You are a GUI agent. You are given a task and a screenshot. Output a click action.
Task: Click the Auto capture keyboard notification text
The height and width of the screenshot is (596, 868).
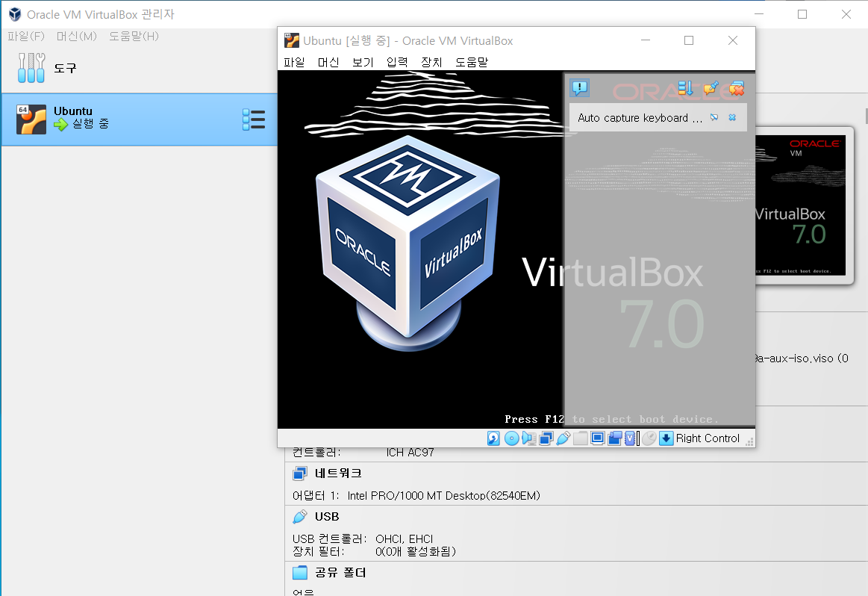640,117
